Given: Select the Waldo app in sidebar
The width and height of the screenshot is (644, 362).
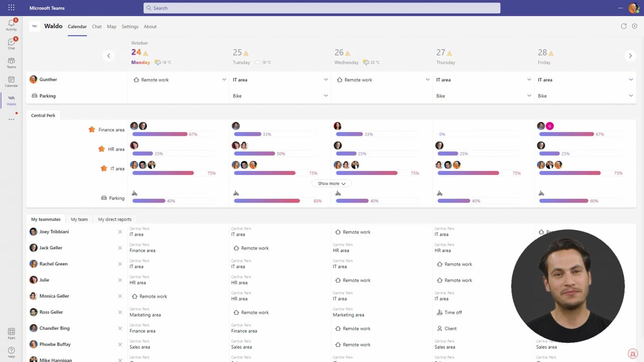Looking at the screenshot, I should point(11,100).
